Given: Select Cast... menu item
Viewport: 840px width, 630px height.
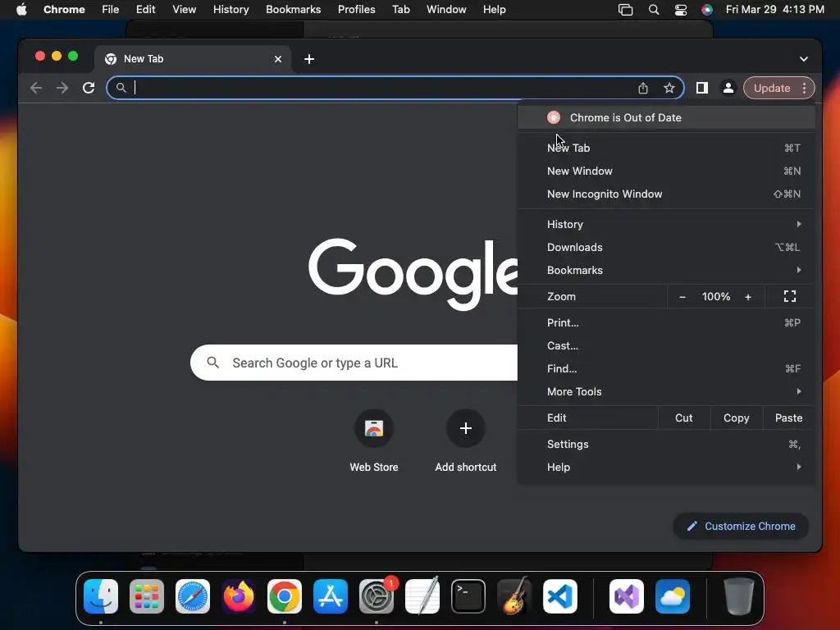Looking at the screenshot, I should coord(666,345).
